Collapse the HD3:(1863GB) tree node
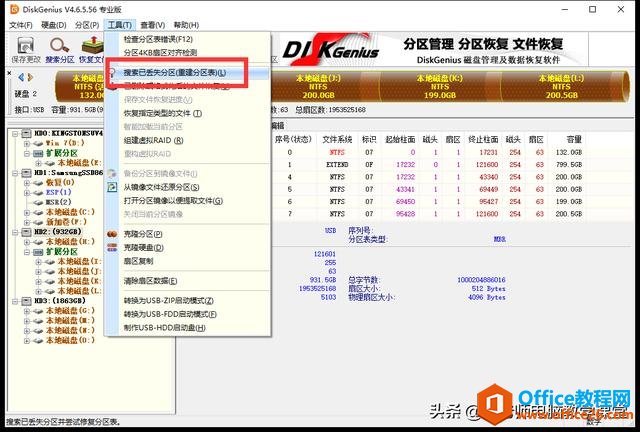 [x=15, y=301]
